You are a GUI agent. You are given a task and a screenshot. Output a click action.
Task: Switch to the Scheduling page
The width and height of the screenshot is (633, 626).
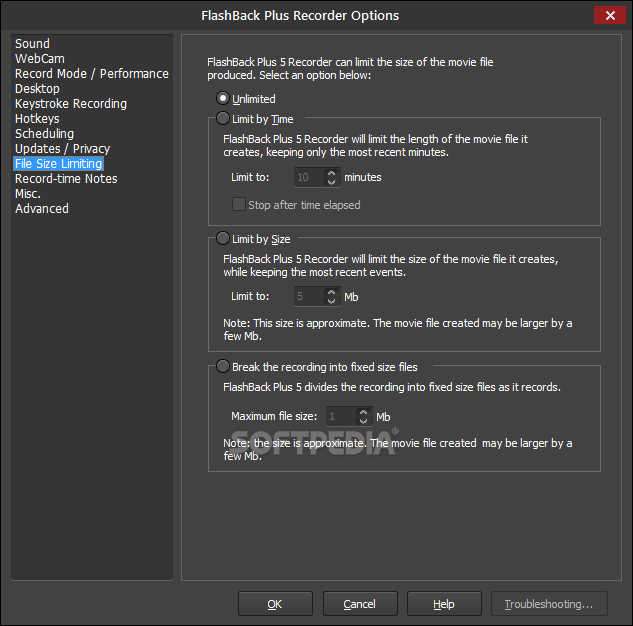pos(44,134)
